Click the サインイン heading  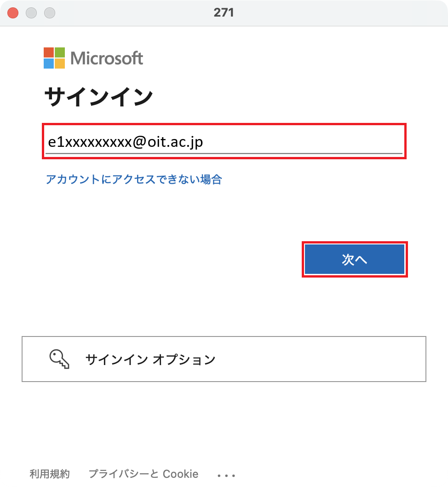(98, 97)
